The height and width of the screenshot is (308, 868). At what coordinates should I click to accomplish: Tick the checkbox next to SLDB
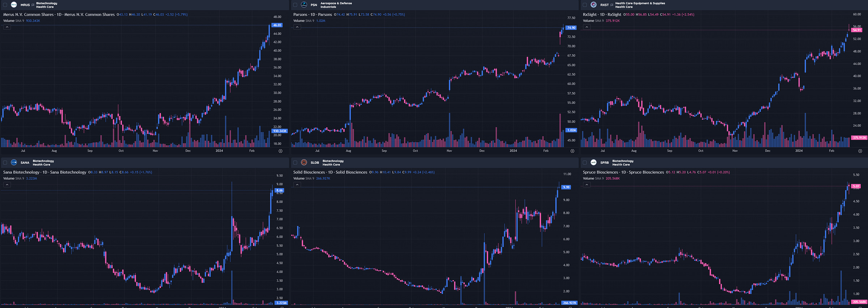pos(295,163)
